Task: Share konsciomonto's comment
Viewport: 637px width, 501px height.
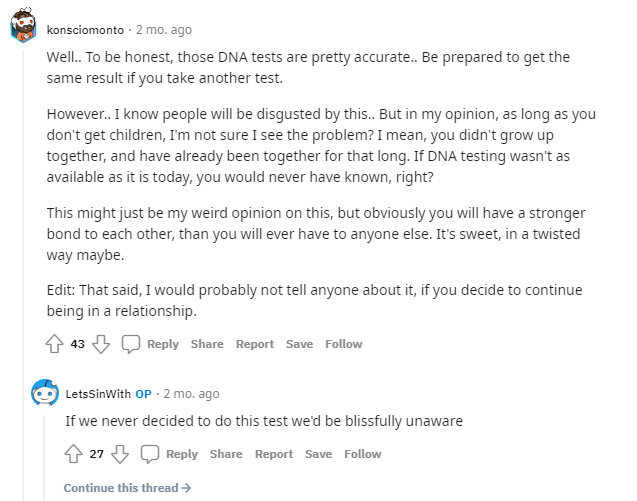Action: pos(207,344)
